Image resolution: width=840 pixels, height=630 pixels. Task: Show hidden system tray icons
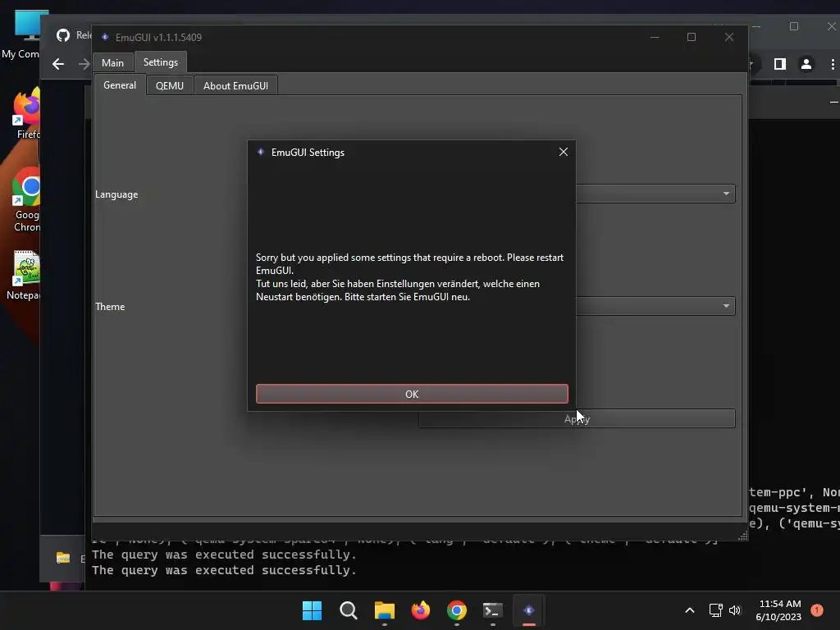(689, 610)
